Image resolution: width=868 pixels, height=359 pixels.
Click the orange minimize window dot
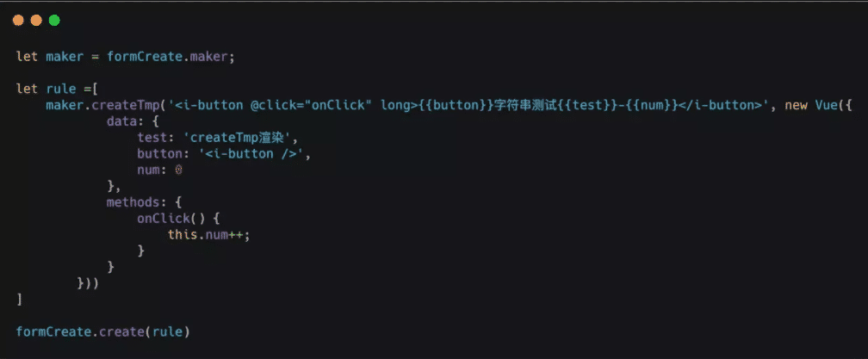(36, 21)
